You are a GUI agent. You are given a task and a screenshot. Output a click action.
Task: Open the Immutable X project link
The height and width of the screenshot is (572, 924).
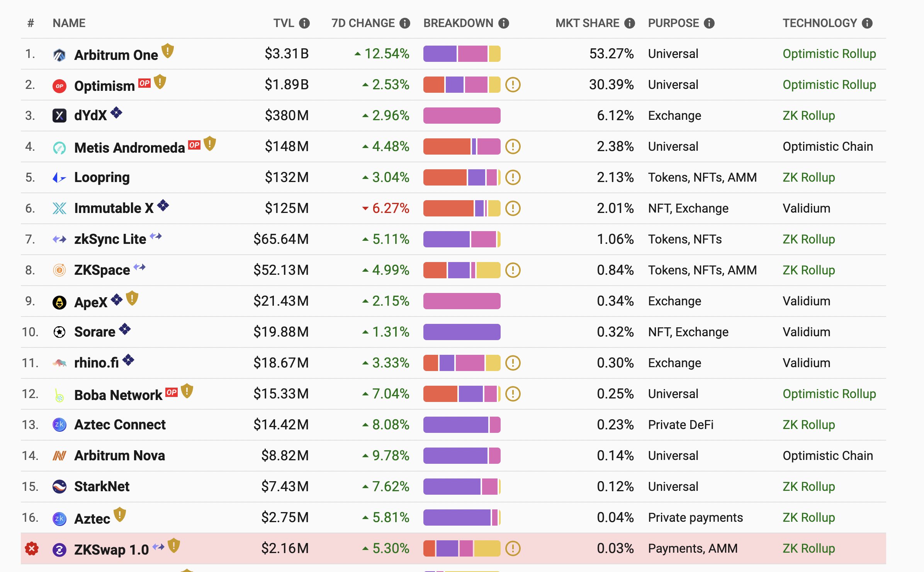pyautogui.click(x=114, y=208)
